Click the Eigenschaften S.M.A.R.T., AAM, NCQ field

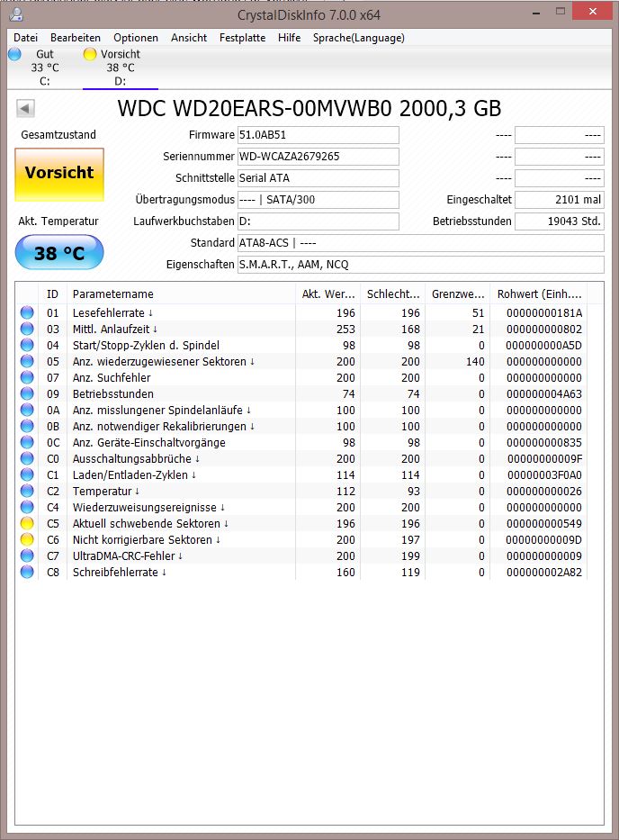[x=421, y=264]
